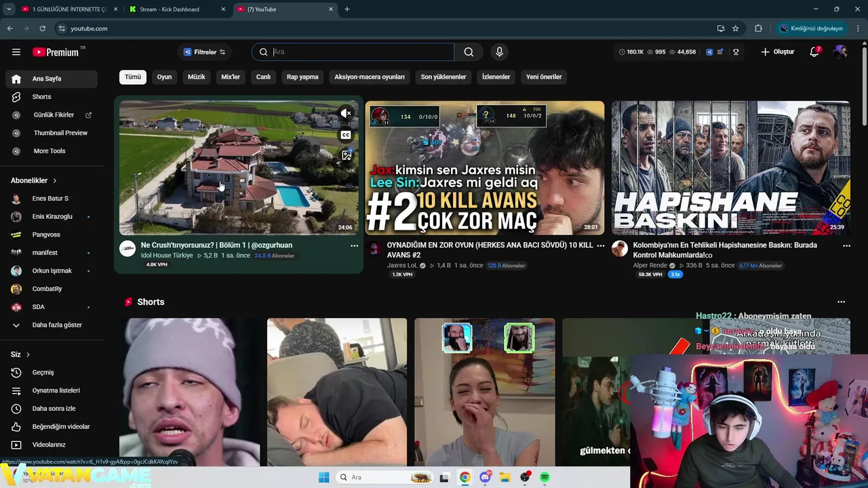Go back in browser history
This screenshot has width=868, height=488.
coord(10,28)
